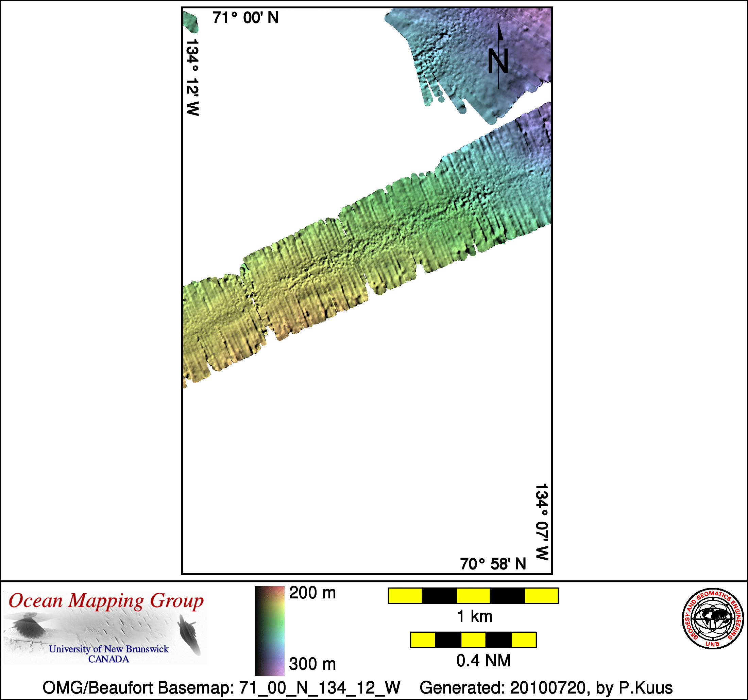
Task: Click the 134° 12' W longitude label
Action: coord(192,77)
